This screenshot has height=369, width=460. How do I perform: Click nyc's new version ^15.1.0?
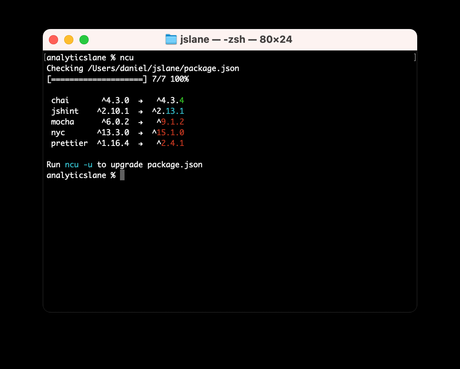click(x=168, y=133)
